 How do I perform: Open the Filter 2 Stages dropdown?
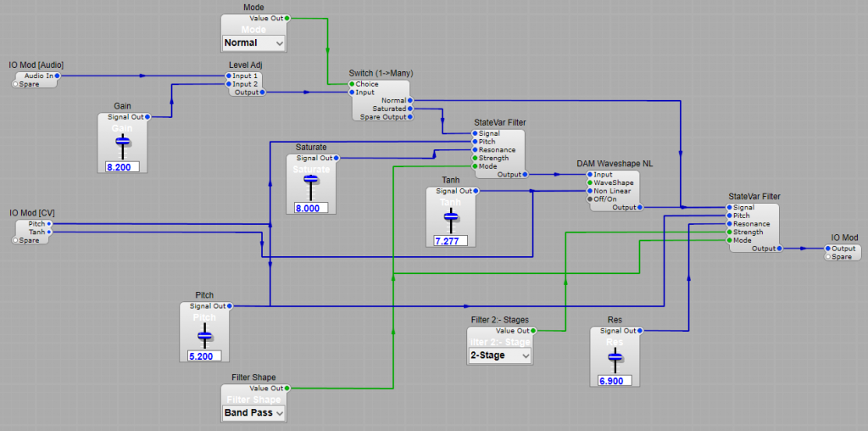click(500, 355)
